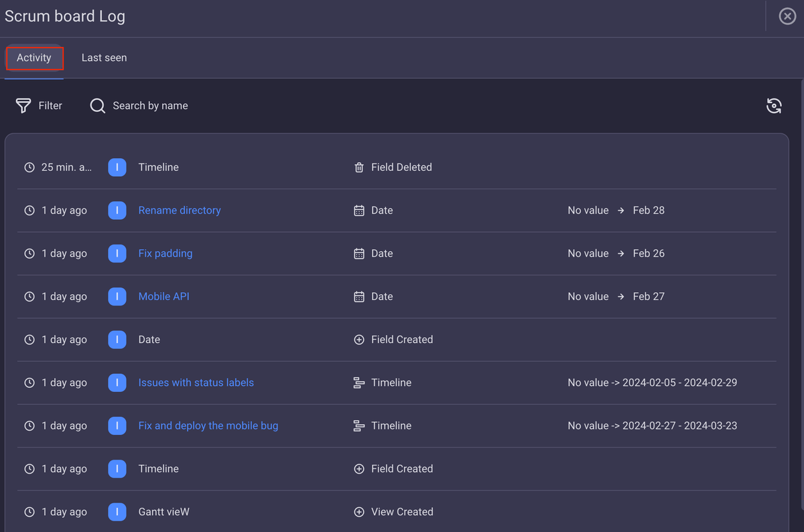Select the Activity tab
This screenshot has width=804, height=532.
(34, 58)
